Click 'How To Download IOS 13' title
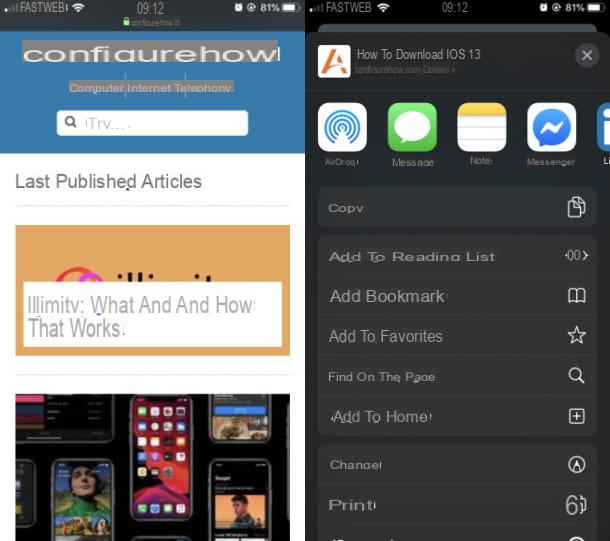Image resolution: width=610 pixels, height=541 pixels. pyautogui.click(x=419, y=54)
